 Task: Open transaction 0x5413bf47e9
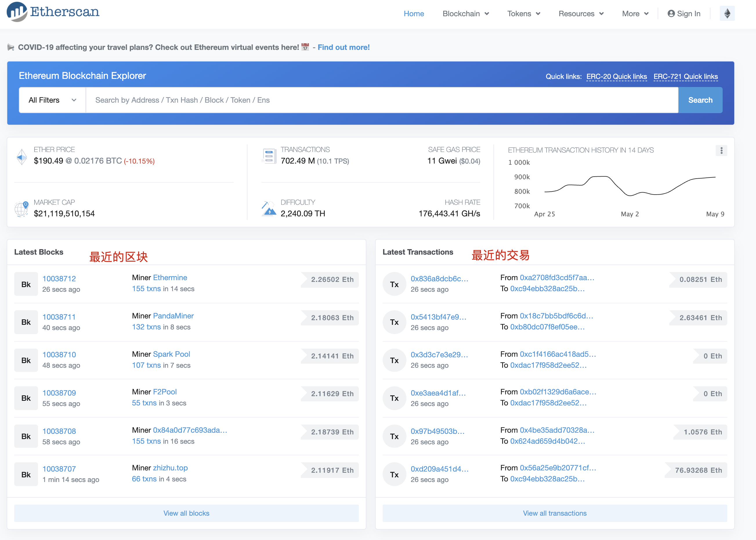(438, 317)
